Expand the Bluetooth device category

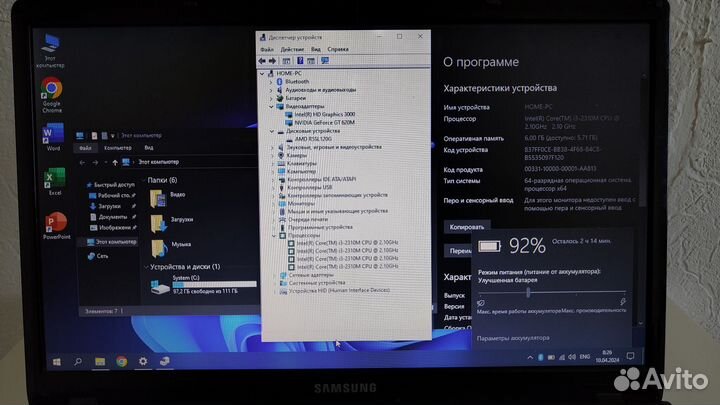(270, 82)
